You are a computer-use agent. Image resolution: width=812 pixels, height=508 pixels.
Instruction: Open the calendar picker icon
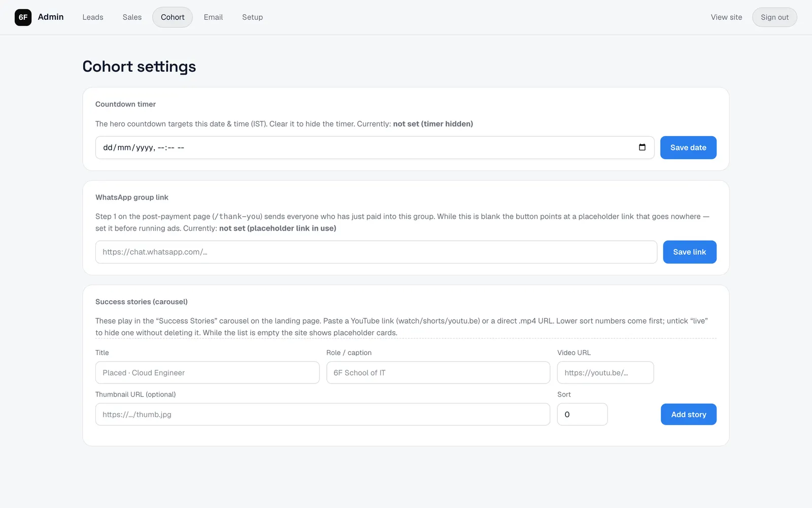[x=642, y=147]
